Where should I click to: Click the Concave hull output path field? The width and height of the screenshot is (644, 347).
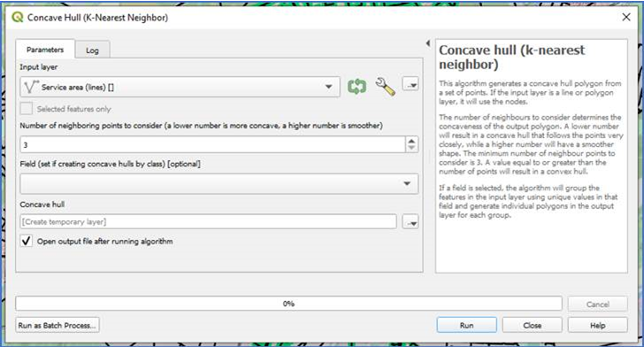(208, 221)
